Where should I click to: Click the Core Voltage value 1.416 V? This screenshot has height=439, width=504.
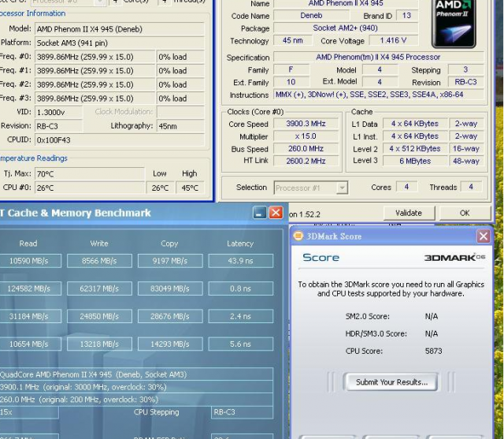click(x=394, y=40)
